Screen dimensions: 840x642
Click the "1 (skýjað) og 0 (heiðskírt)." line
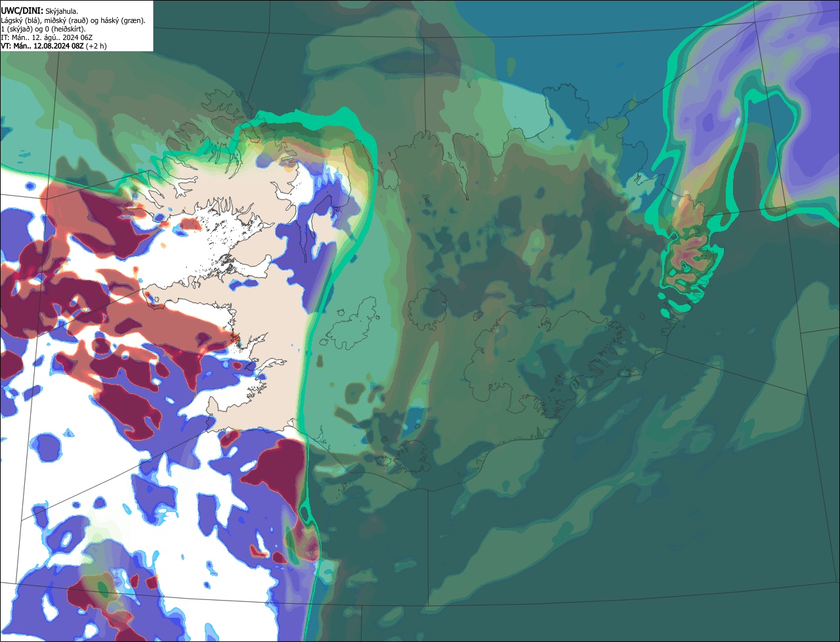[x=43, y=29]
